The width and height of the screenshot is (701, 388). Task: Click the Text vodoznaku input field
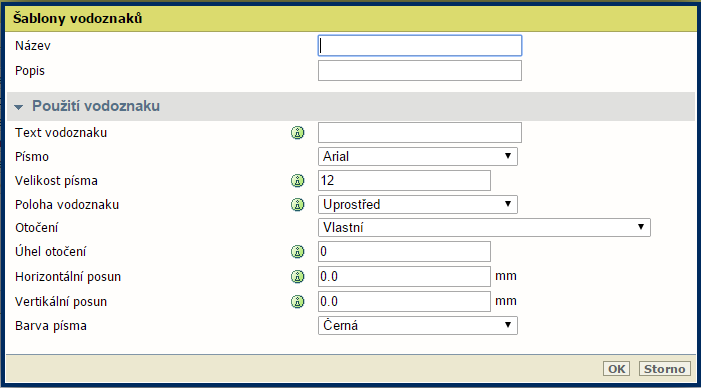420,133
